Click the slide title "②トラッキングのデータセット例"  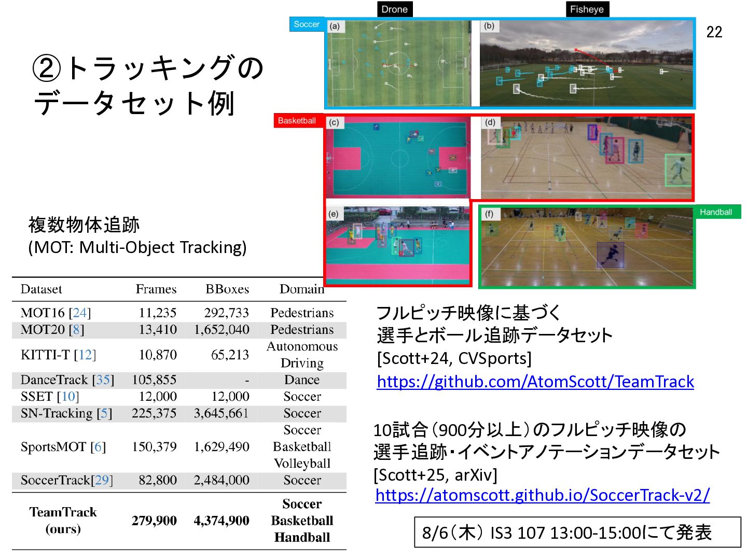point(148,85)
